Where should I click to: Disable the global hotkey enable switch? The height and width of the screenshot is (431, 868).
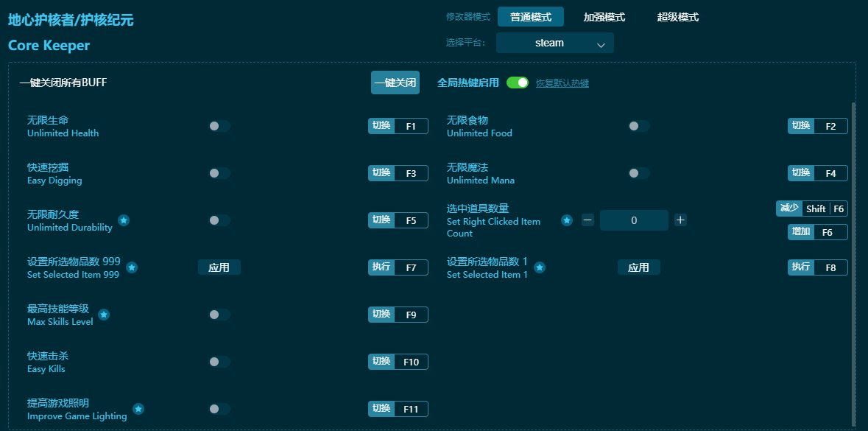520,83
